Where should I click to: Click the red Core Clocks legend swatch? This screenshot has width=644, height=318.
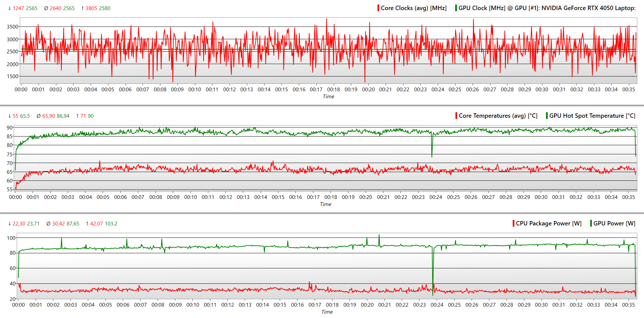coord(378,8)
